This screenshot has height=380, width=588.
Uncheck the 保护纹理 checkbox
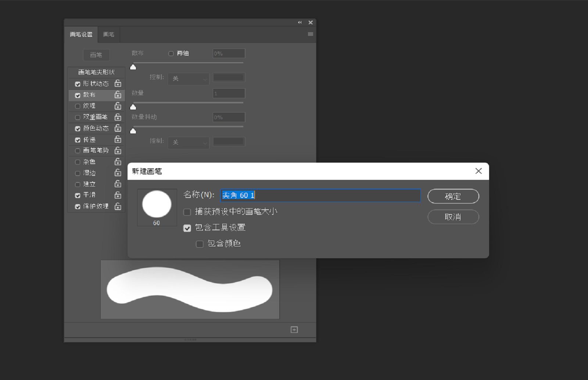click(x=78, y=207)
